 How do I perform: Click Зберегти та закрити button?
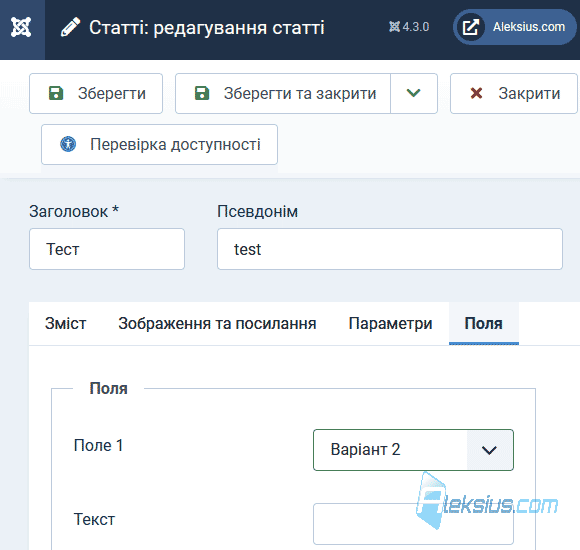pyautogui.click(x=283, y=94)
